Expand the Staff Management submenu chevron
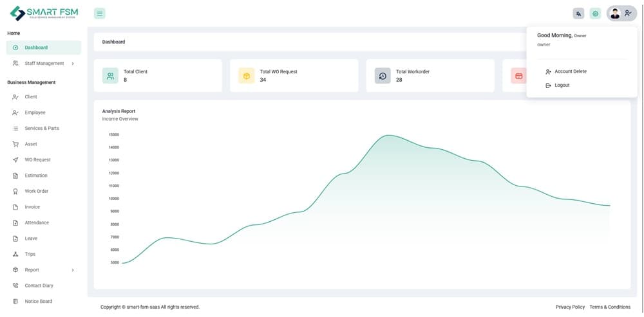 tap(73, 64)
